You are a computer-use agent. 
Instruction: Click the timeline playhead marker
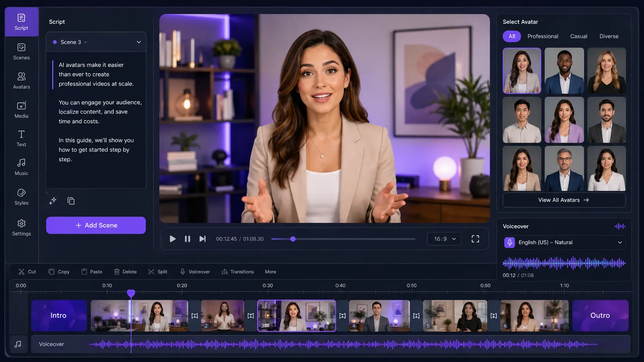pos(131,293)
